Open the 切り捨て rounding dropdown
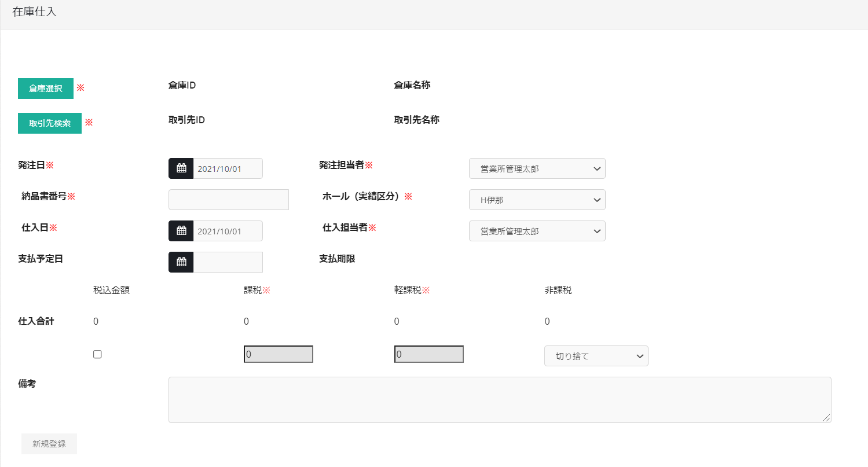Viewport: 868px width, 467px height. coord(596,356)
